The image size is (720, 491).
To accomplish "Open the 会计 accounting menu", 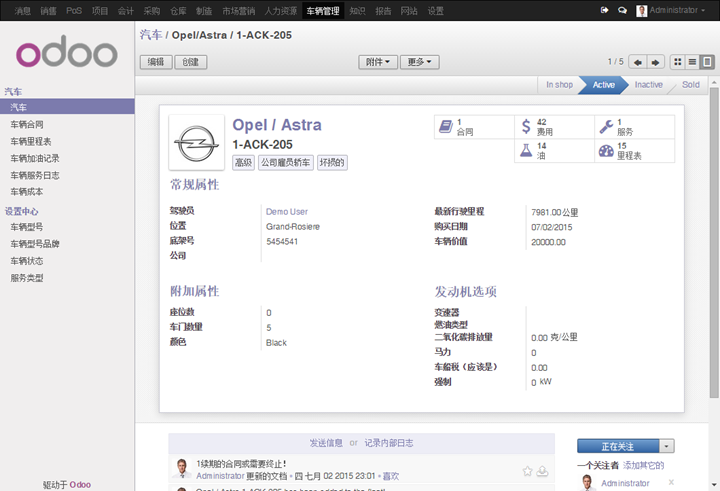I will [126, 11].
